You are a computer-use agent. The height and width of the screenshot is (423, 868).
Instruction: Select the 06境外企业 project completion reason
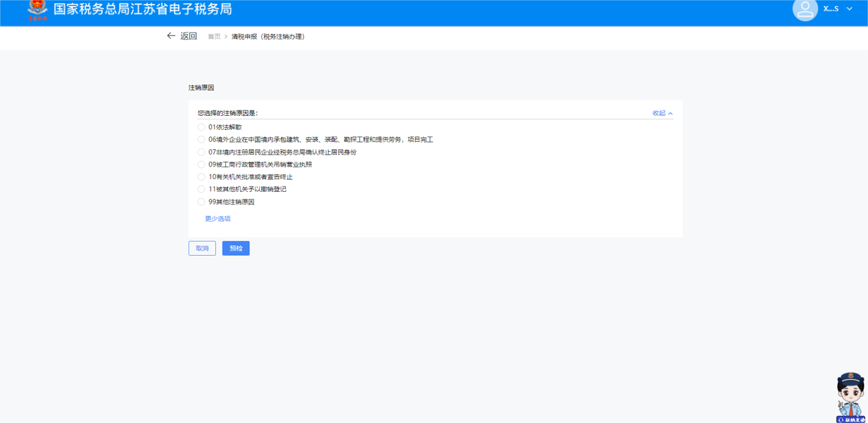pos(201,140)
